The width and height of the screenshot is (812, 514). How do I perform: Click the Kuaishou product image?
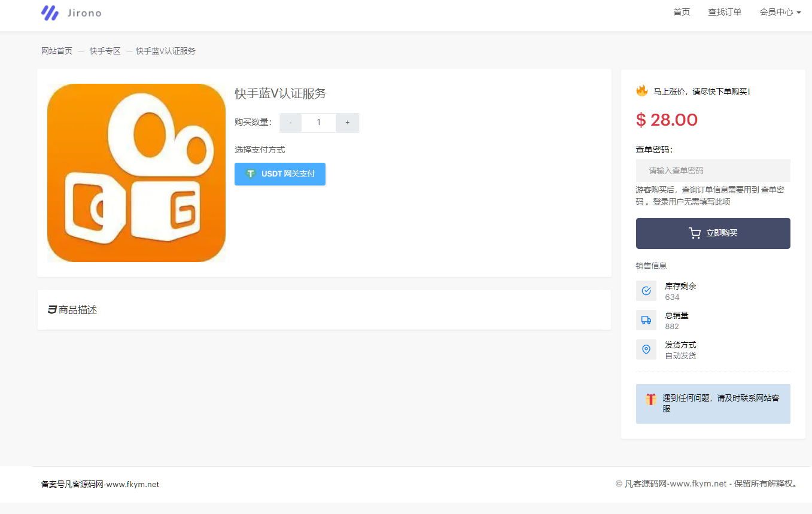tap(136, 173)
